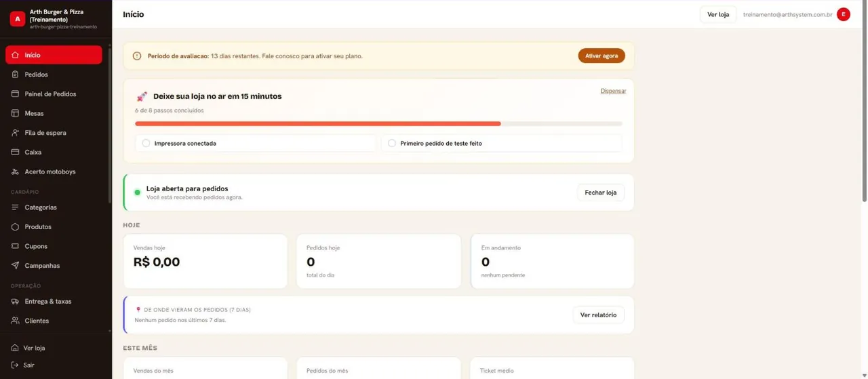Click the Cupons ticket icon

pyautogui.click(x=15, y=246)
